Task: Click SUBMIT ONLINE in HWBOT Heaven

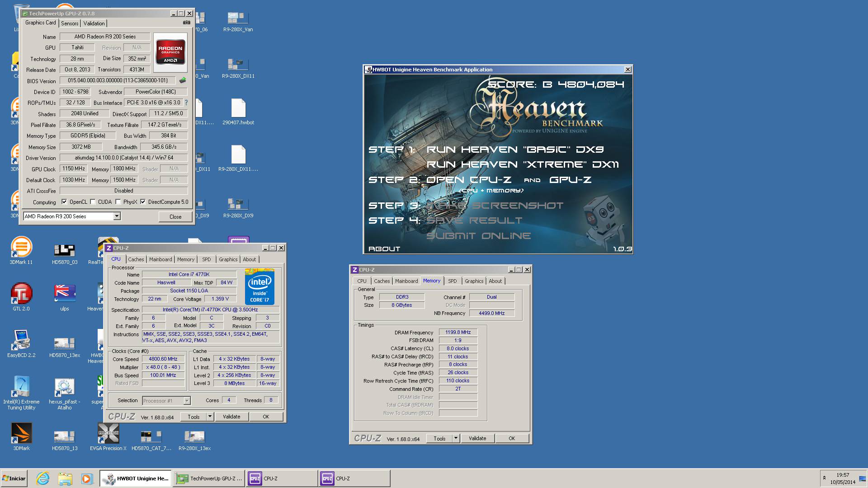Action: pyautogui.click(x=478, y=236)
